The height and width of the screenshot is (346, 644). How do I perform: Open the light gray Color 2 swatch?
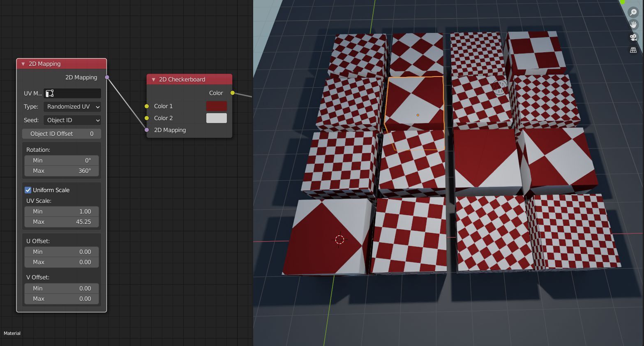(216, 118)
